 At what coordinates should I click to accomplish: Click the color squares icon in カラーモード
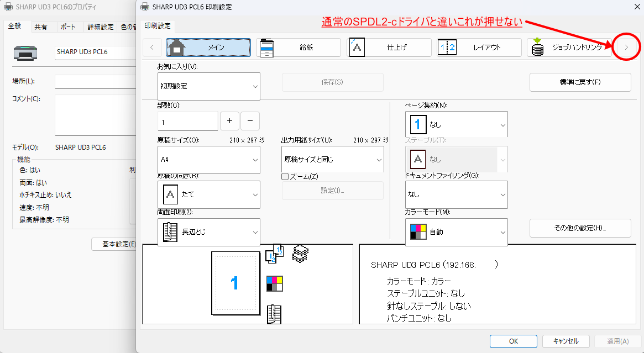[418, 232]
